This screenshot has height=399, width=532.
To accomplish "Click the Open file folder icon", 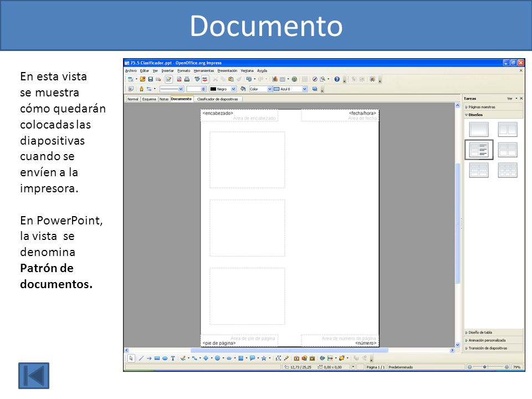I will pos(142,79).
